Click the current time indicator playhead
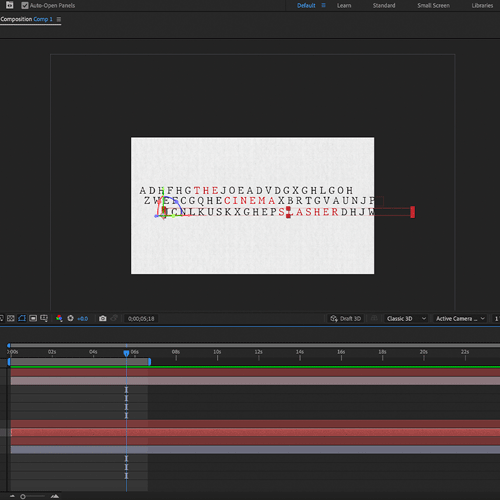Screen dimensions: 500x500 coord(126,353)
